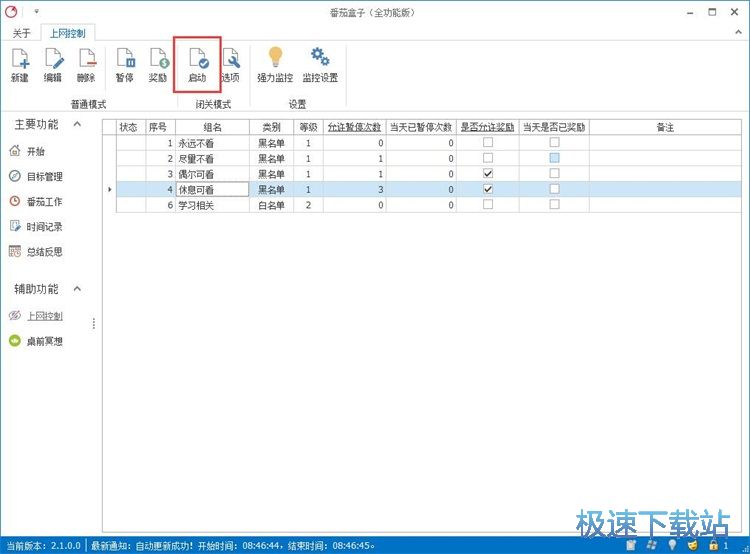Uncheck 是否允许奖励 for 偶尔可看 row
Viewport: 750px width, 554px height.
coord(488,174)
